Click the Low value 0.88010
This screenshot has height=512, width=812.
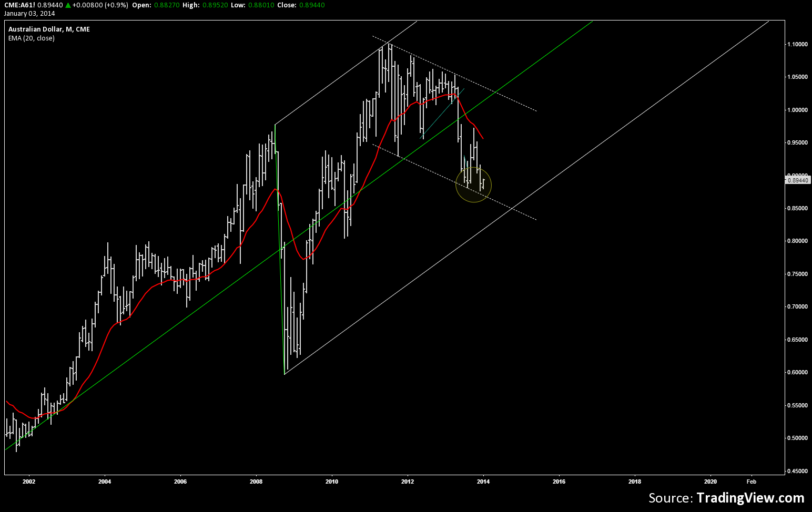coord(262,5)
